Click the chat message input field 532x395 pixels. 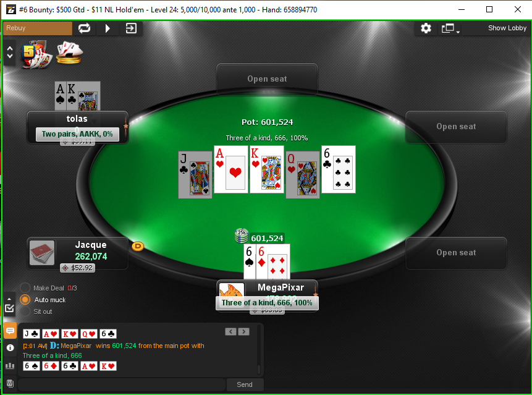click(x=122, y=384)
